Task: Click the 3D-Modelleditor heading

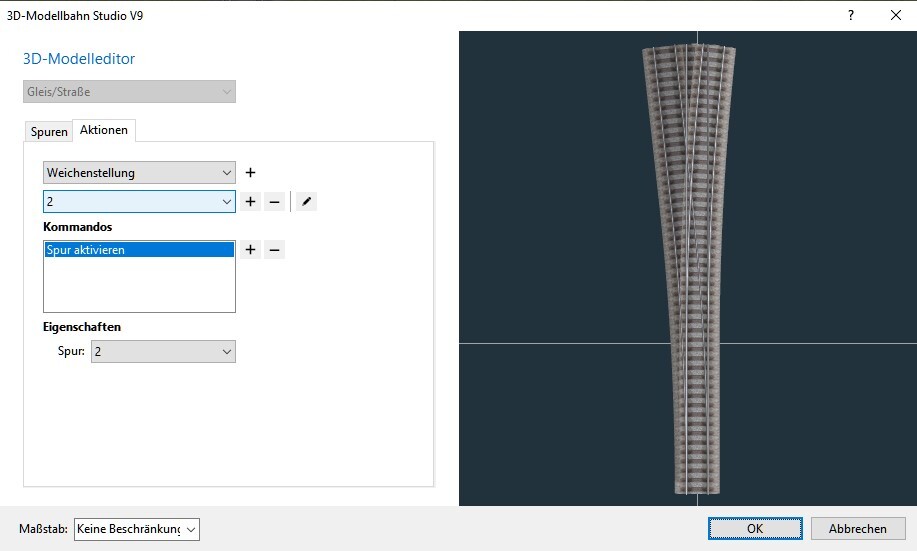Action: [79, 58]
